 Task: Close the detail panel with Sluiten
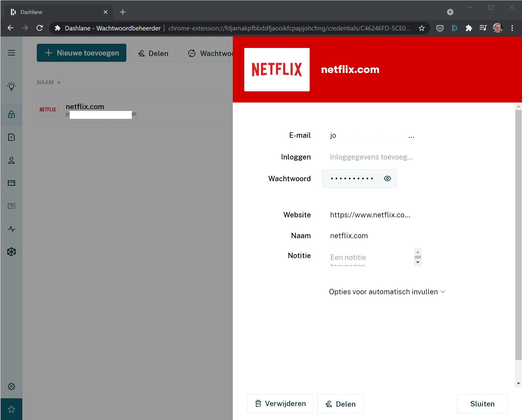click(482, 404)
